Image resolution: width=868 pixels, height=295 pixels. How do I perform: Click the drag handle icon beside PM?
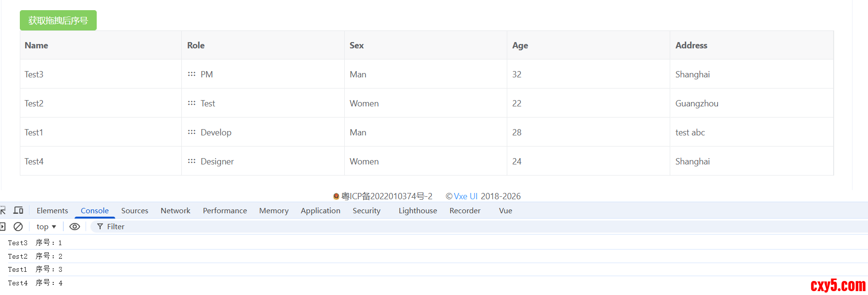tap(191, 74)
